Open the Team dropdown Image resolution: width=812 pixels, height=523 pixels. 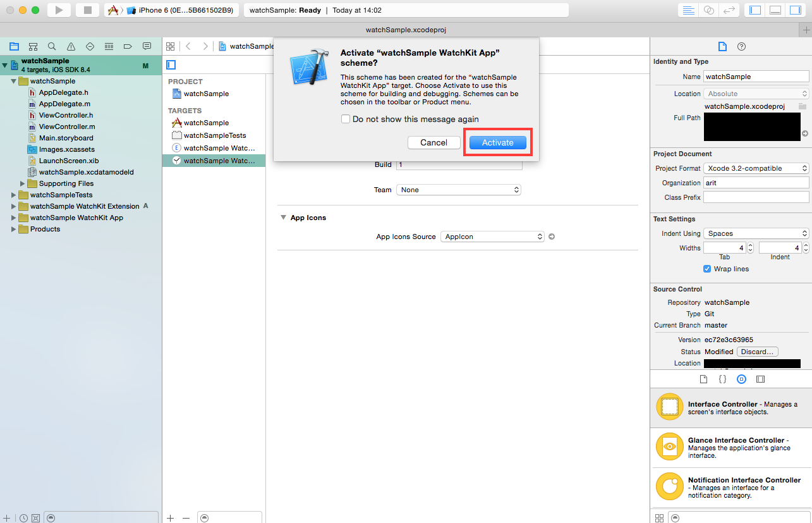tap(459, 190)
